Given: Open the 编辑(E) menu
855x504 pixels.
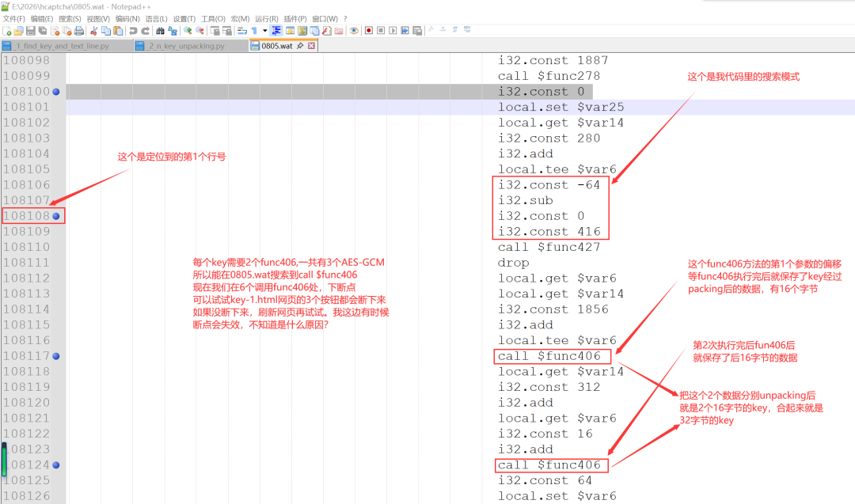Looking at the screenshot, I should click(41, 18).
